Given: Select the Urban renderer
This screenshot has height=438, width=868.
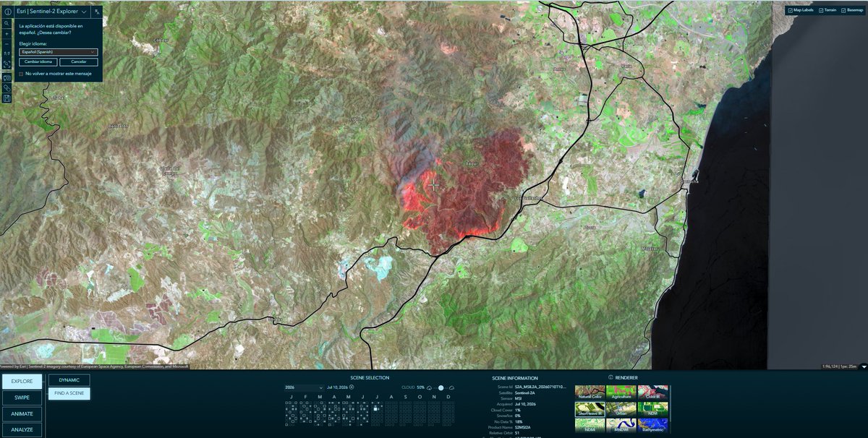Looking at the screenshot, I should click(x=621, y=410).
